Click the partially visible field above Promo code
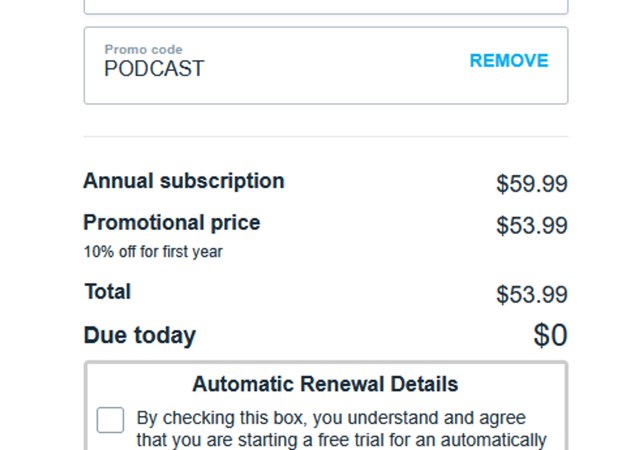Screen dimensions: 640x450 point(326,6)
